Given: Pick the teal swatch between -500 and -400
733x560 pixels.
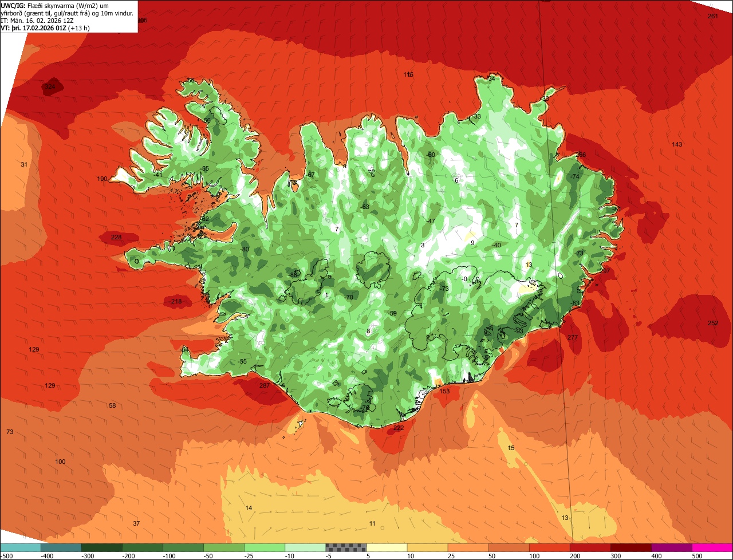Looking at the screenshot, I should pyautogui.click(x=21, y=547).
